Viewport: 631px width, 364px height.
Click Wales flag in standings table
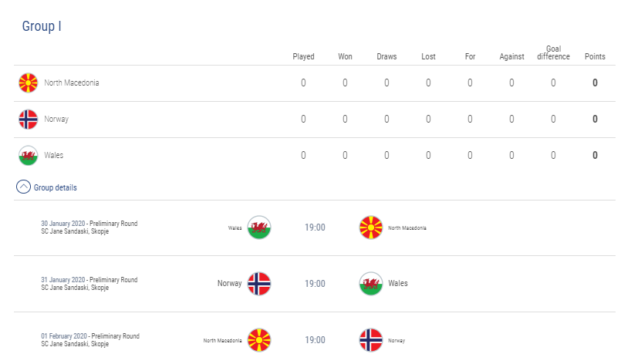(29, 155)
